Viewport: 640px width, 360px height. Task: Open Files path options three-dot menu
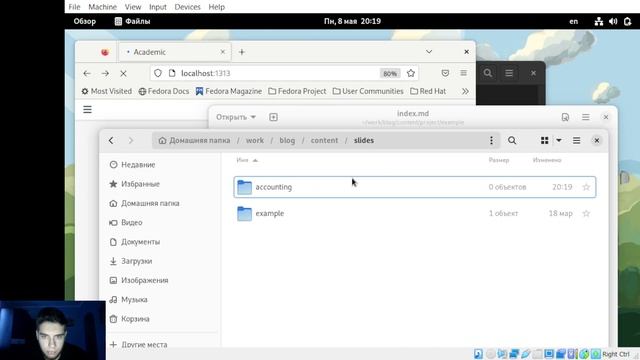[491, 140]
